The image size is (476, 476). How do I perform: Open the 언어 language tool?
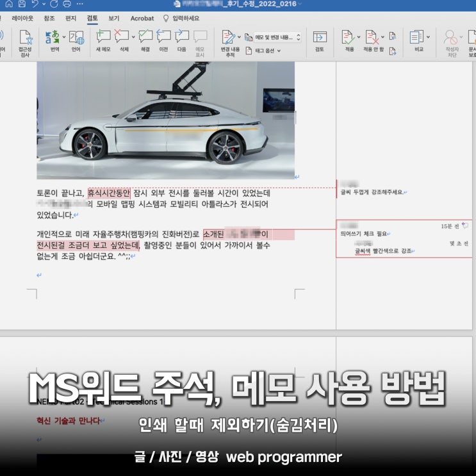(76, 40)
